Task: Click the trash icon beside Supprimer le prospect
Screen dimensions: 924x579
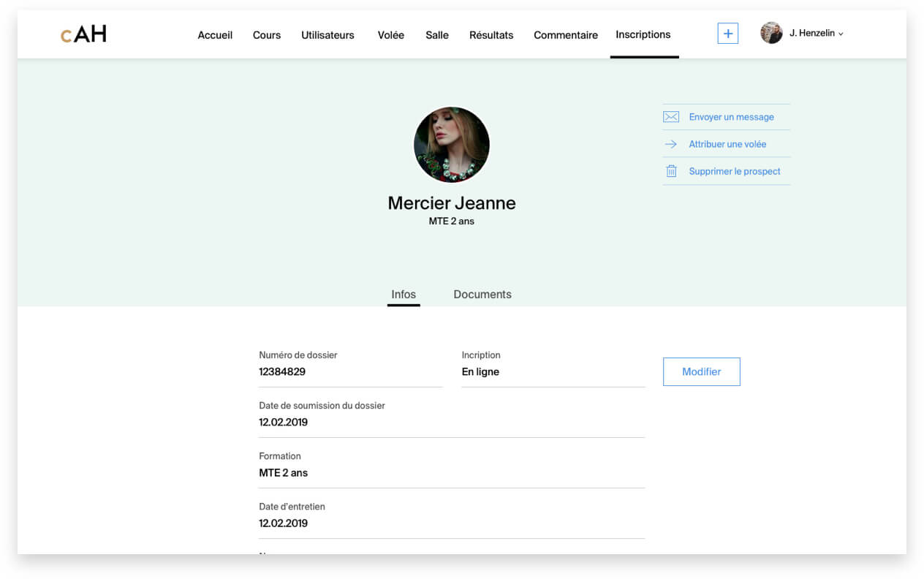Action: point(671,171)
